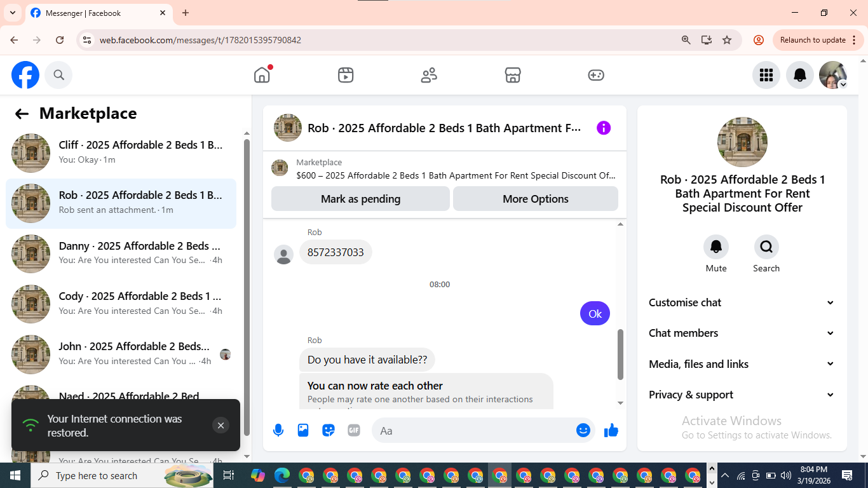Open Chrome tab search dropdown
The height and width of the screenshot is (488, 868).
coord(13,13)
